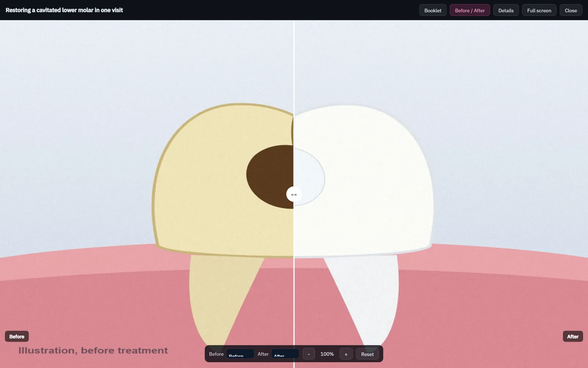Click the Before badge on the image

[17, 336]
